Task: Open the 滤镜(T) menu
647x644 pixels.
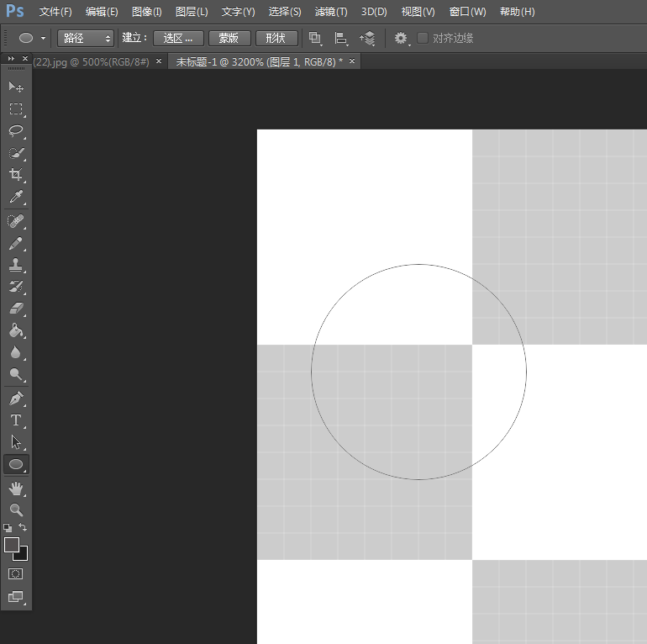Action: (331, 12)
